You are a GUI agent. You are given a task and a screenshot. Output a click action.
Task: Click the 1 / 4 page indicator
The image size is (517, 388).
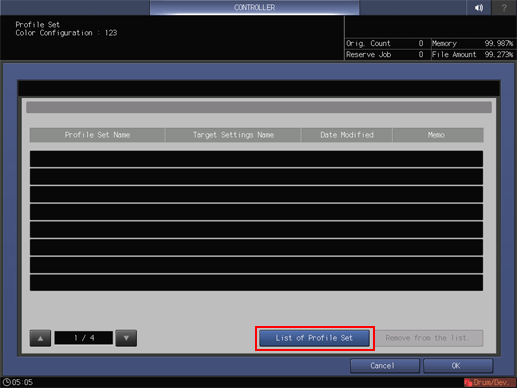pos(84,338)
